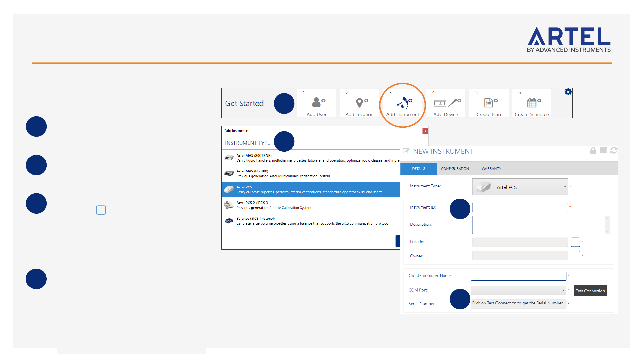Click the Instrument ID input field
Image resolution: width=644 pixels, height=362 pixels.
click(520, 207)
